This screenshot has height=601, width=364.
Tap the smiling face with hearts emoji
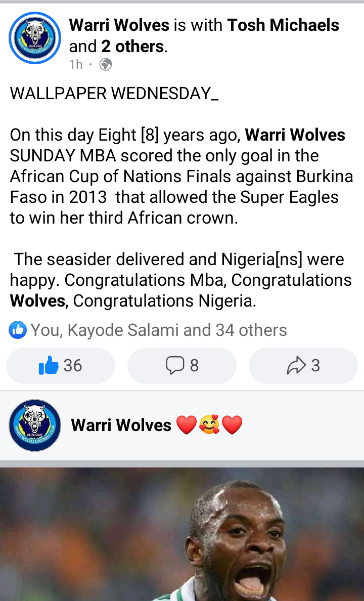[x=209, y=424]
